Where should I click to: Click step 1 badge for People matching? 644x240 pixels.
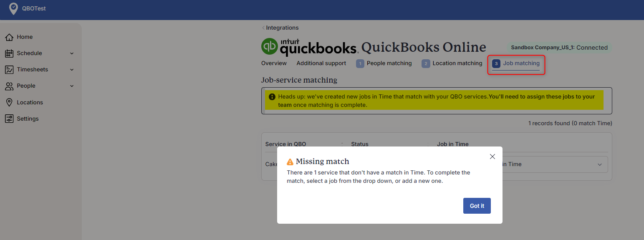coord(360,63)
